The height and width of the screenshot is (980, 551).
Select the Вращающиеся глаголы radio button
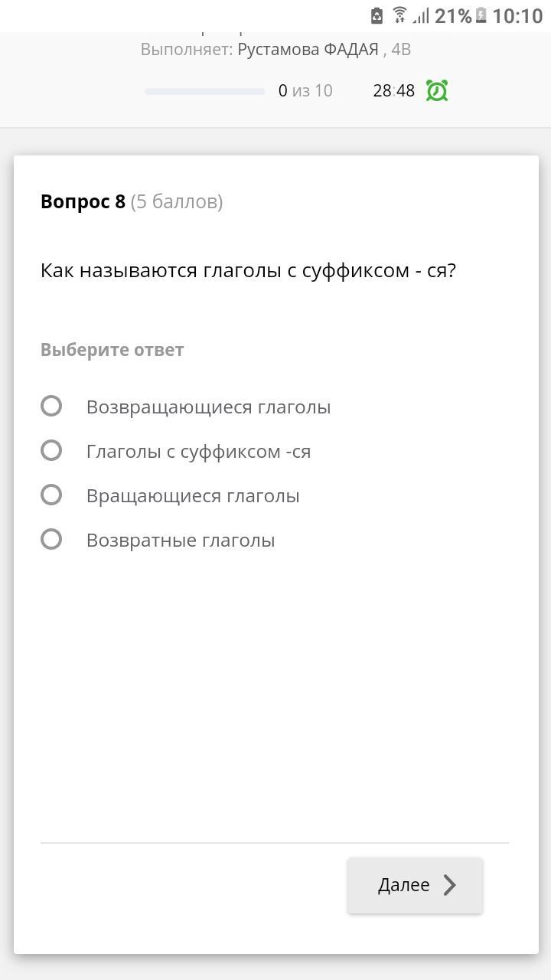tap(51, 495)
